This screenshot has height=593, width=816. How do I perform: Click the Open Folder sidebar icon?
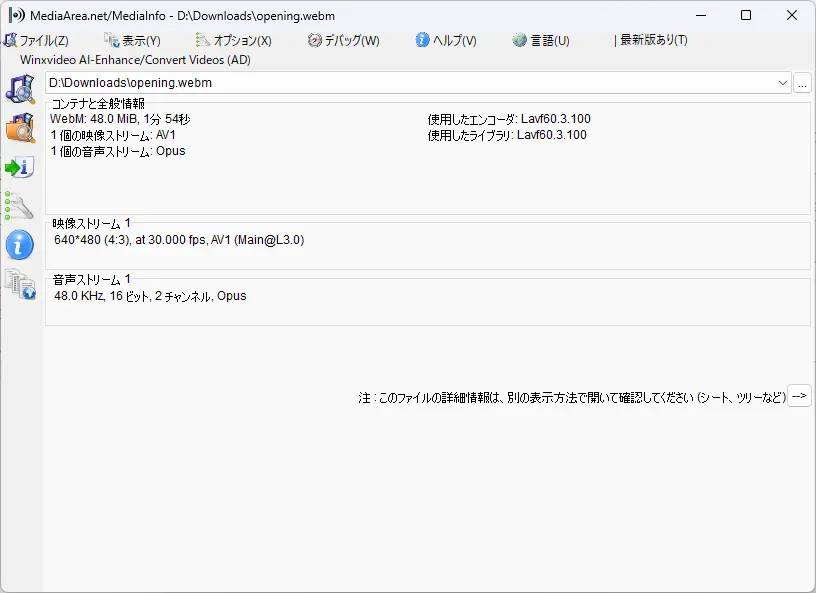coord(20,128)
